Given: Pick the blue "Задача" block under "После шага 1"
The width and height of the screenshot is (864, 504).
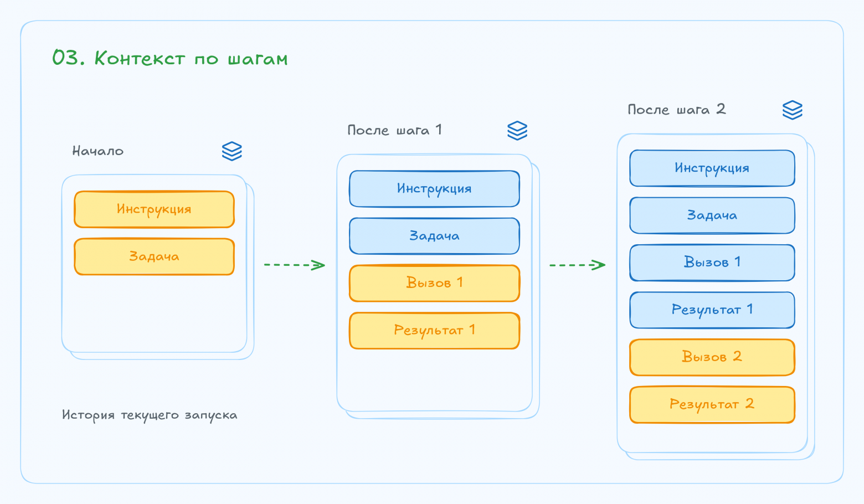Looking at the screenshot, I should point(435,236).
